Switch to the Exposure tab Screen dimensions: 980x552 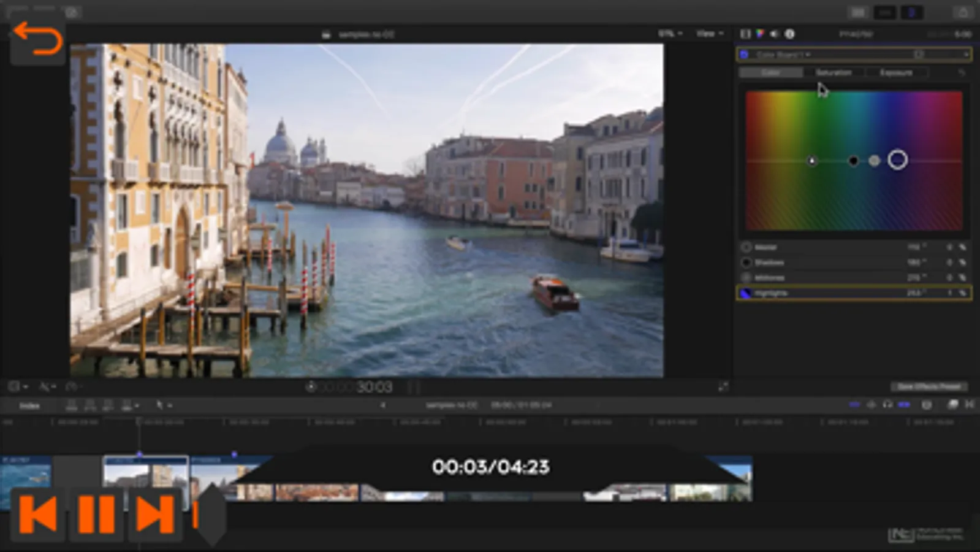click(x=896, y=73)
